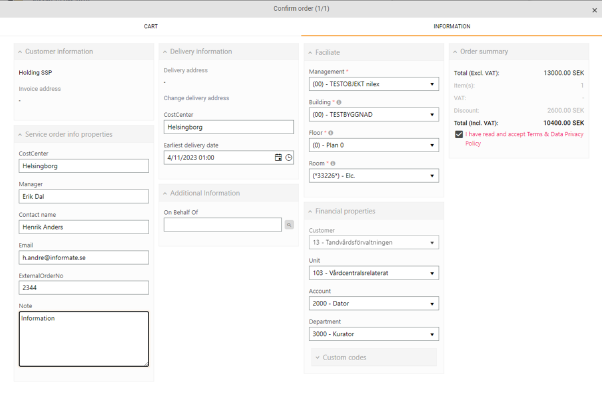Open the Floor dropdown Plan 0
This screenshot has height=397, width=602.
[374, 145]
